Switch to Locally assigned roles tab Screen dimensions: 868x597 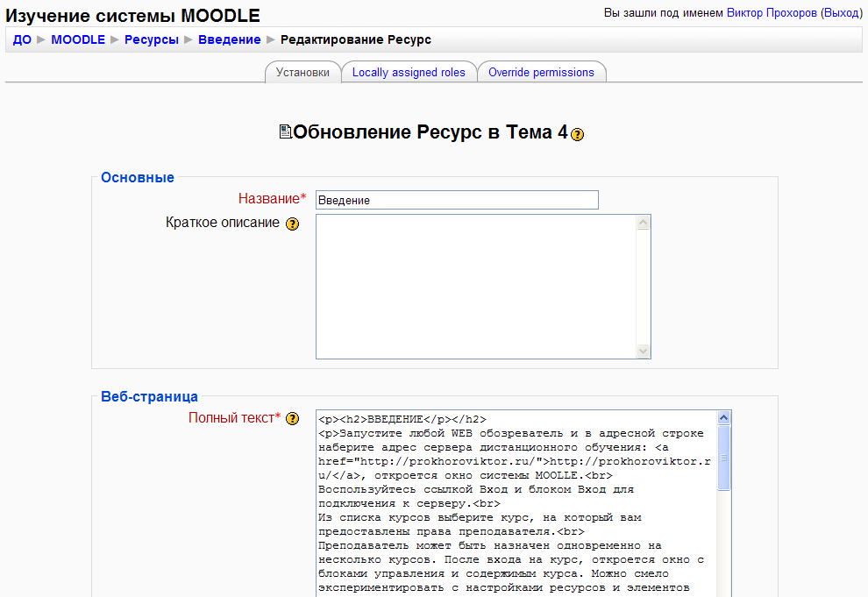409,73
